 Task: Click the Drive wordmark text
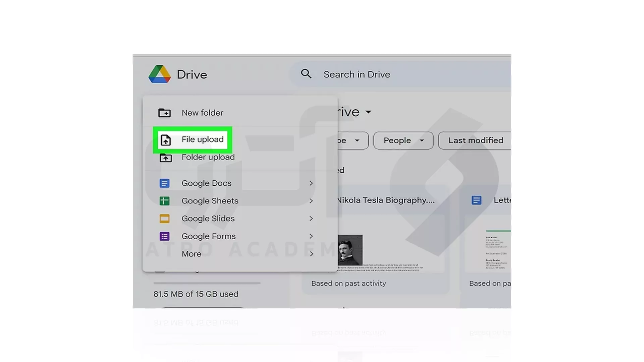pyautogui.click(x=192, y=74)
